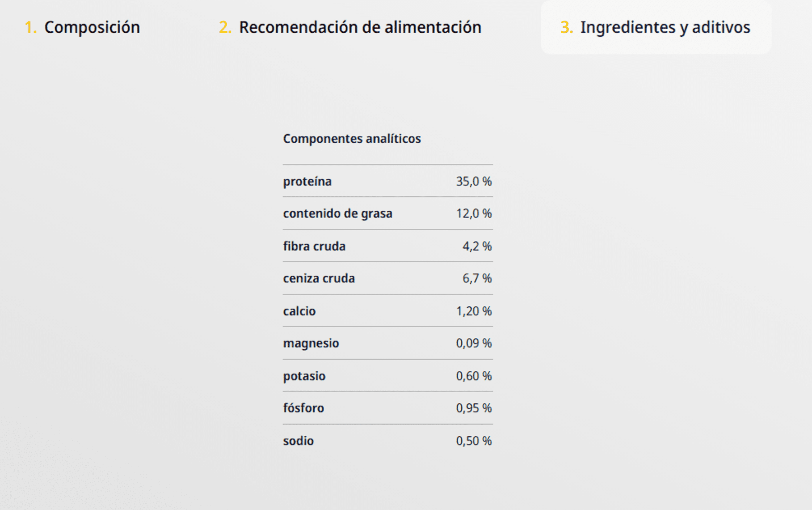Click the yellow number 1 marker

pos(30,27)
